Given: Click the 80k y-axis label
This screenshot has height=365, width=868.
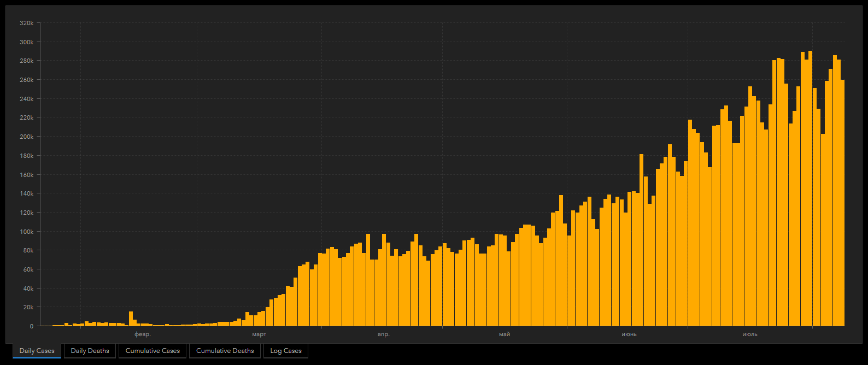Looking at the screenshot, I should 27,251.
